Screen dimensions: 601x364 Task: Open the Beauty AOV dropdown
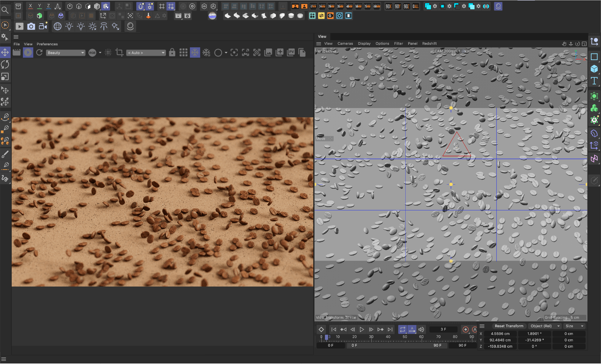66,53
